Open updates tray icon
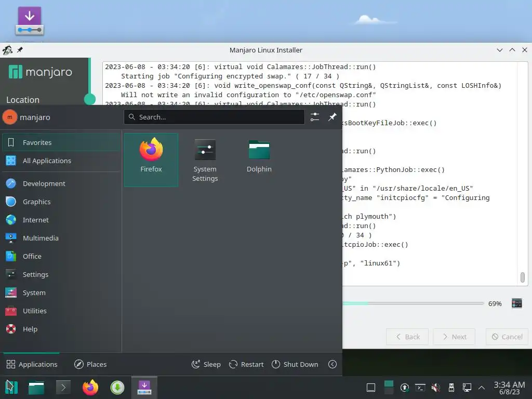 pos(404,388)
